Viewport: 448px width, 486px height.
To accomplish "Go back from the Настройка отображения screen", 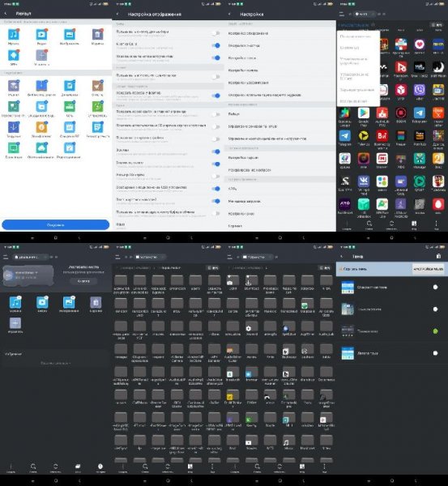I will (117, 15).
